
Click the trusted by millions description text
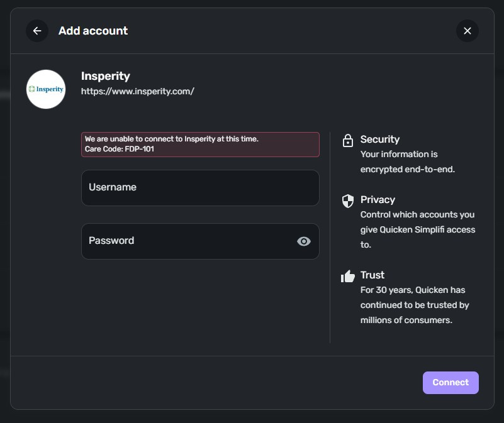point(415,305)
